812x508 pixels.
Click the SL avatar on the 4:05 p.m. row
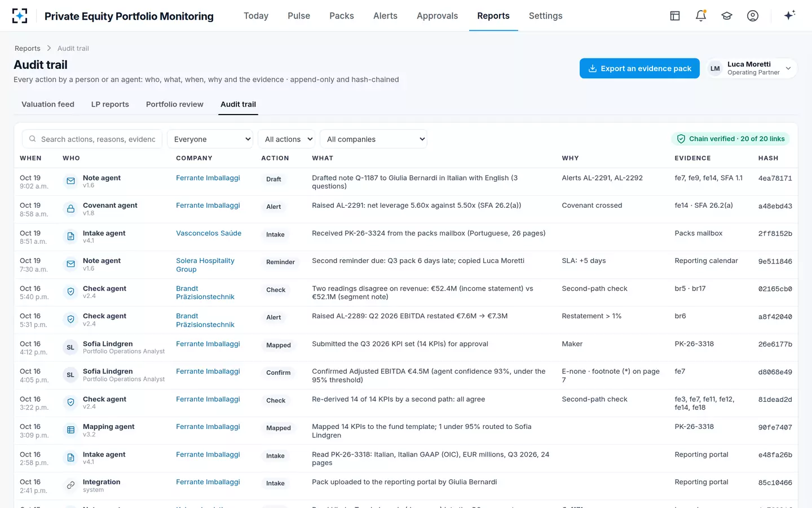pyautogui.click(x=70, y=375)
